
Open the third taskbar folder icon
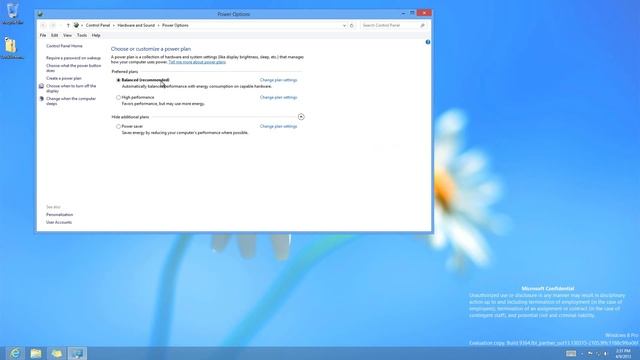[x=57, y=353]
